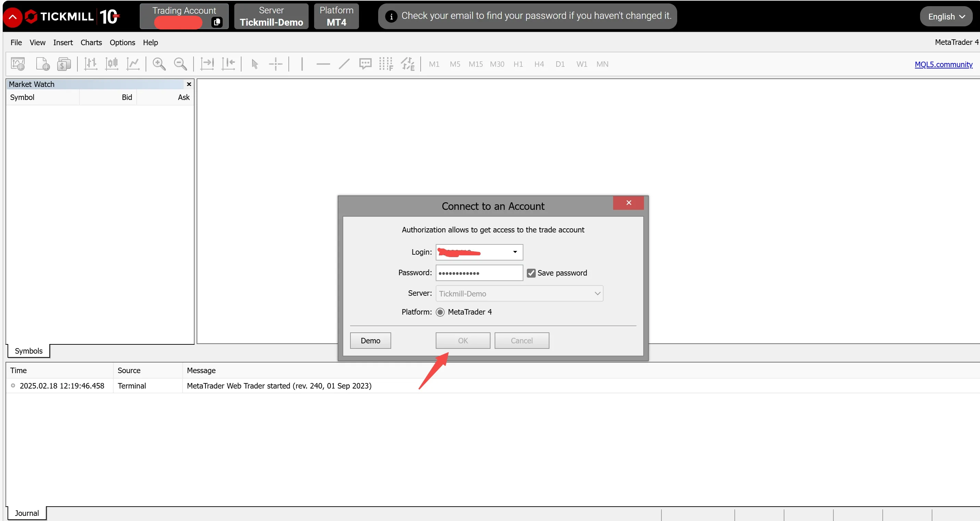The width and height of the screenshot is (980, 521).
Task: Toggle the Chart Shift icon
Action: click(228, 64)
